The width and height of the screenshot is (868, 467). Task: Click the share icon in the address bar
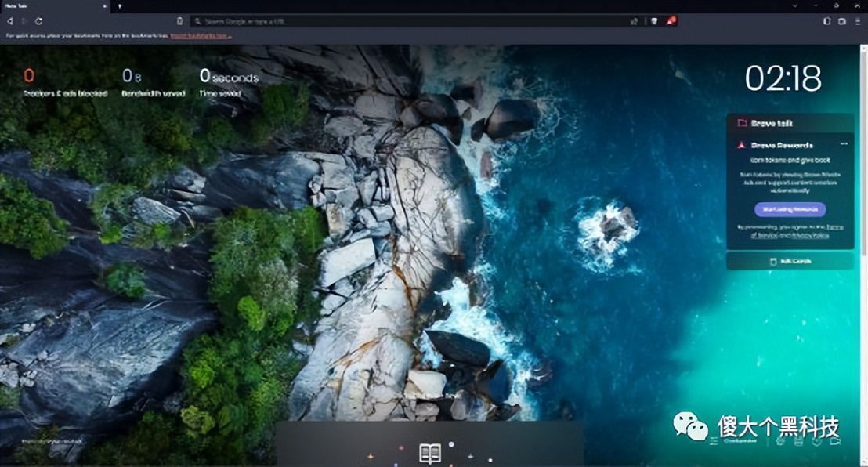point(634,21)
